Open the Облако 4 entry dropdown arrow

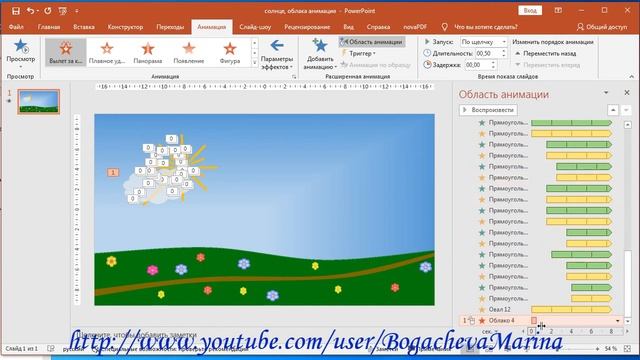pyautogui.click(x=617, y=320)
